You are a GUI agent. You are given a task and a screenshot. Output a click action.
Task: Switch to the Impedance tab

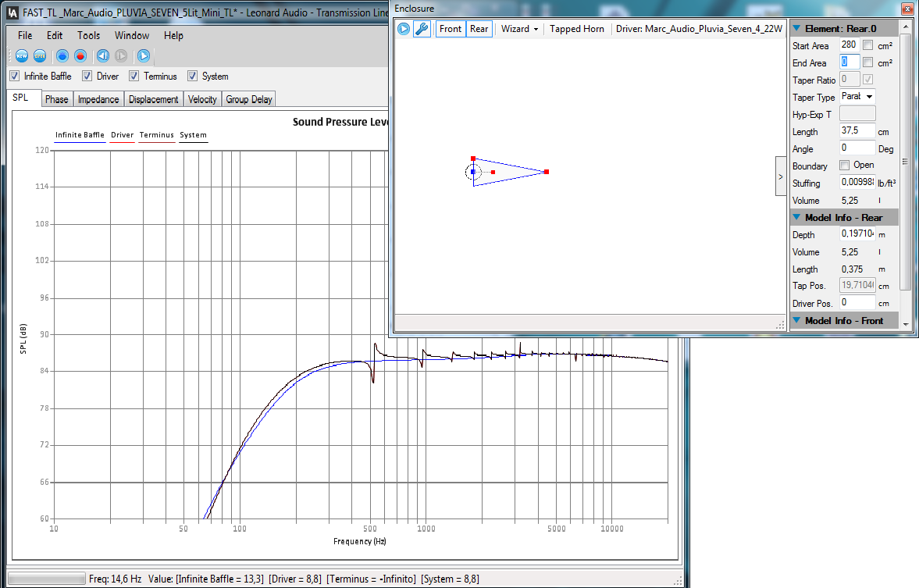pyautogui.click(x=98, y=99)
